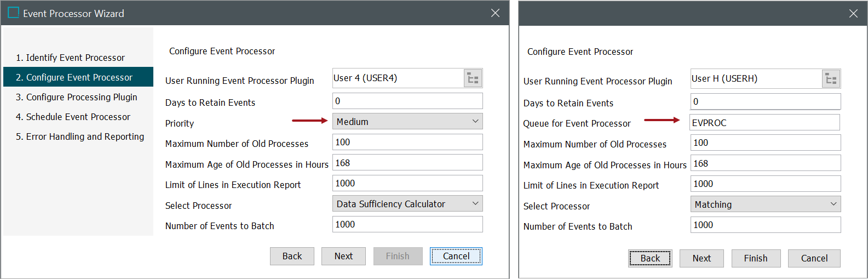This screenshot has width=868, height=279.
Task: Focus the left Maximum Age of Old Processes field
Action: [x=407, y=163]
